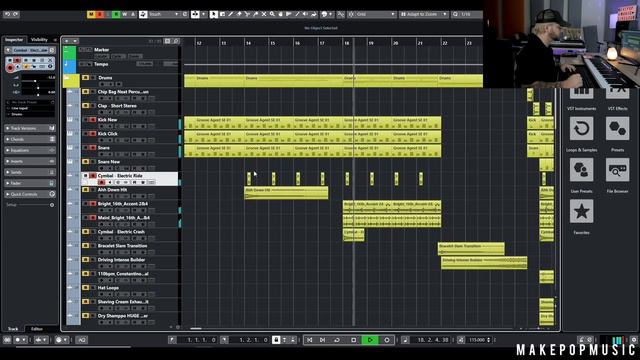Toggle global Mute M state button

click(91, 14)
